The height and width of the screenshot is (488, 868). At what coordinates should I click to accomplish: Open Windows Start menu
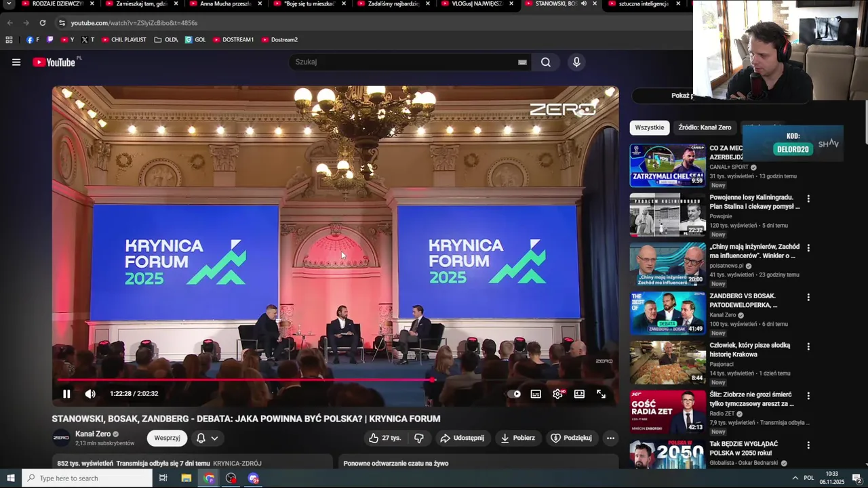[x=10, y=478]
